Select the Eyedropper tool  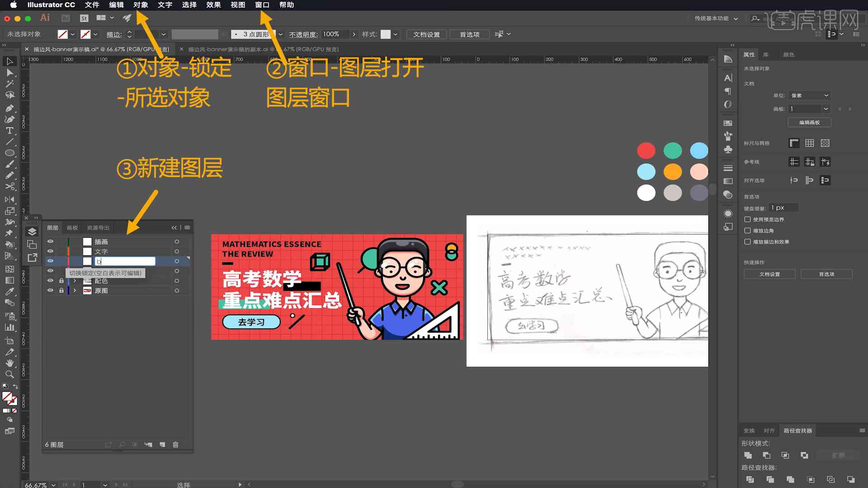pos(9,291)
